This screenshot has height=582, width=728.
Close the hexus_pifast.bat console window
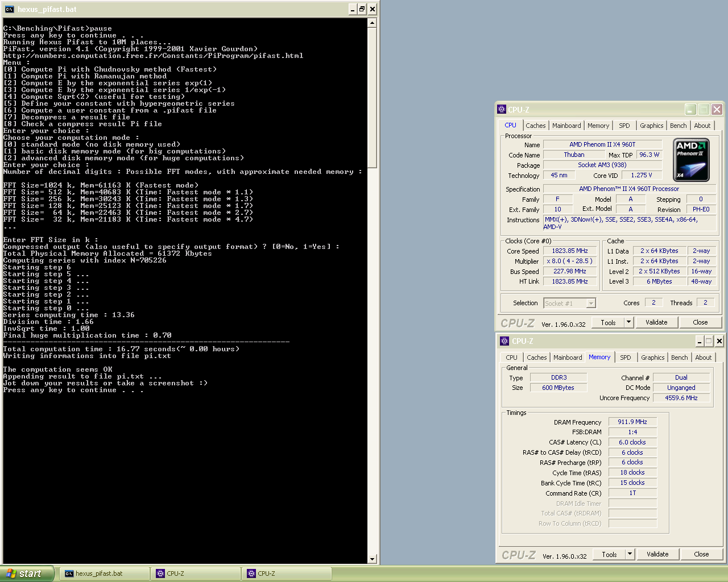click(x=372, y=9)
